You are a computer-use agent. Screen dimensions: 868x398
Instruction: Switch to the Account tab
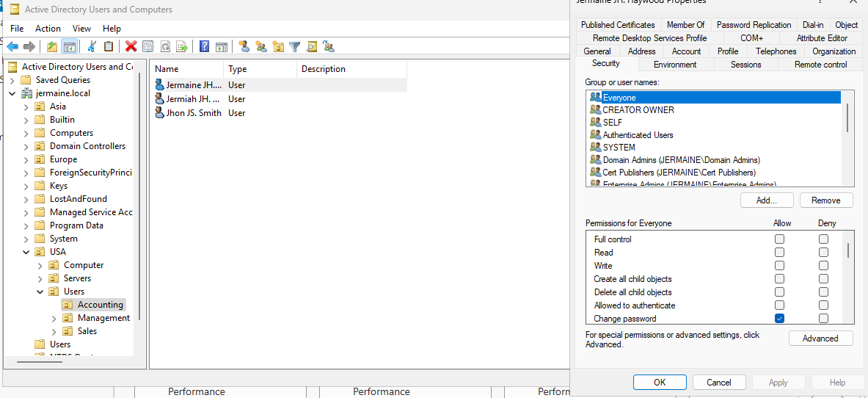687,51
